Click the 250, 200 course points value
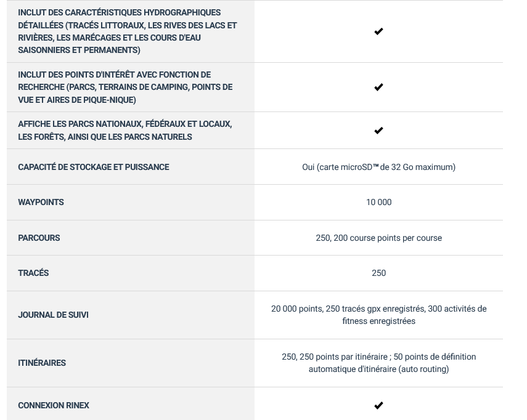The image size is (527, 420). (379, 238)
